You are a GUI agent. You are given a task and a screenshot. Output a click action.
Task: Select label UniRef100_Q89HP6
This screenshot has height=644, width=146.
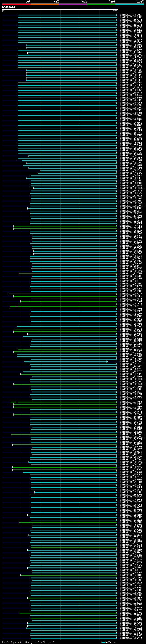(x=131, y=324)
